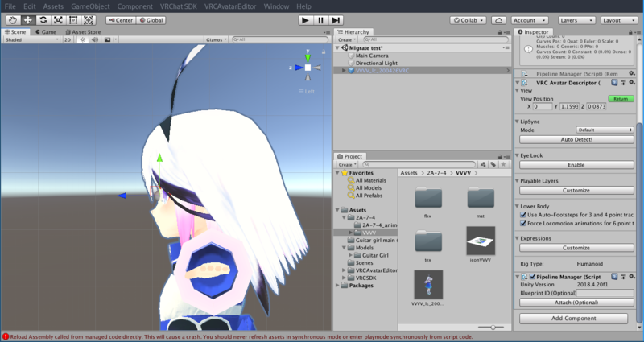
Task: Switch to the Asset Store tab
Action: (x=83, y=32)
